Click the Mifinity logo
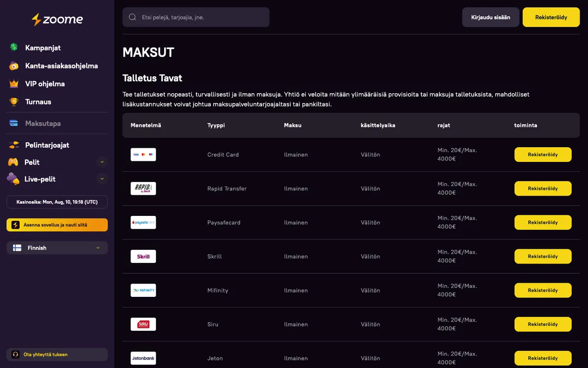This screenshot has height=368, width=588. [x=143, y=290]
